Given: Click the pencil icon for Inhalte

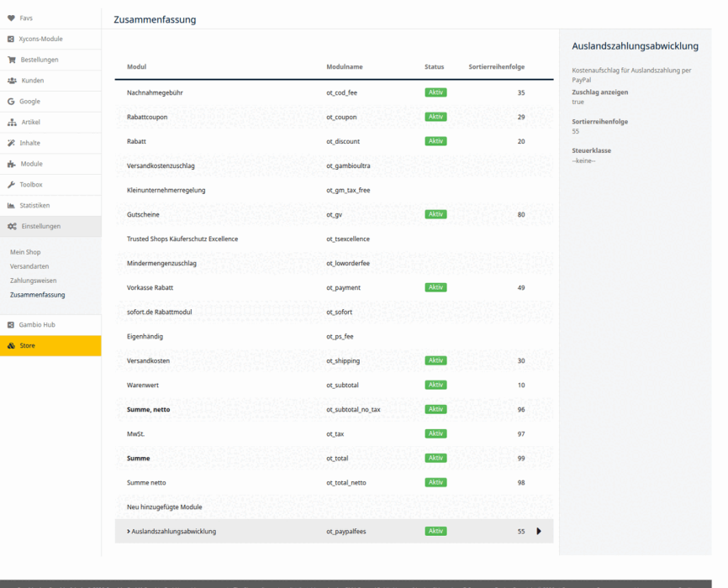Looking at the screenshot, I should tap(11, 143).
